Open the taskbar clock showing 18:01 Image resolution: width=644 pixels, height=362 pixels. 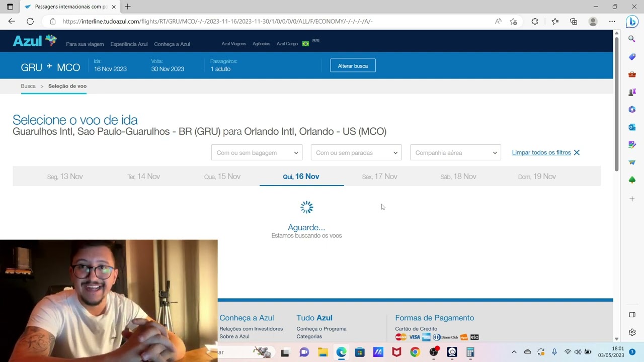[611, 352]
